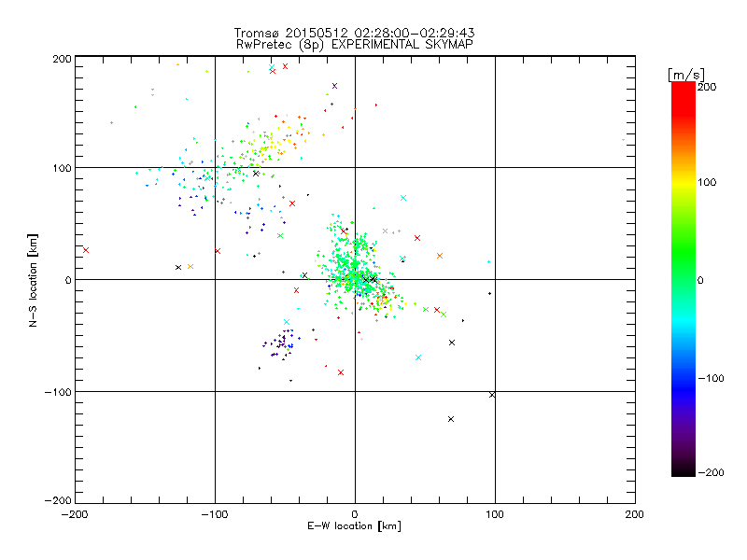Click the colorbar tick label 0

tap(700, 281)
